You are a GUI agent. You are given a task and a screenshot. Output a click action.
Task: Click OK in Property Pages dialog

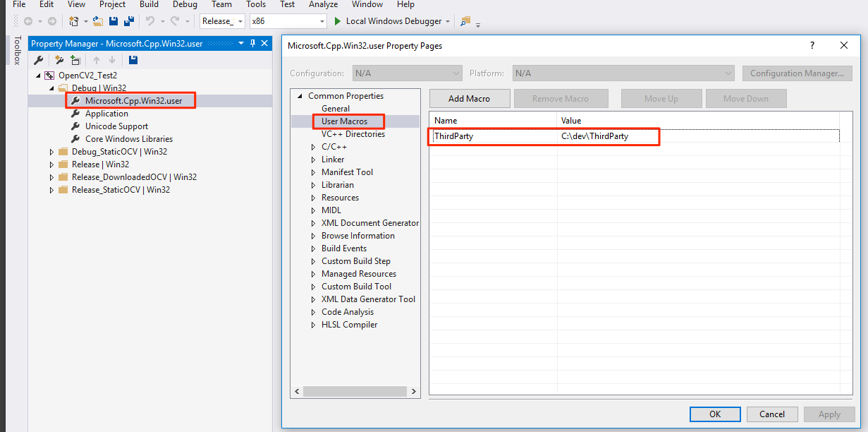pyautogui.click(x=714, y=414)
